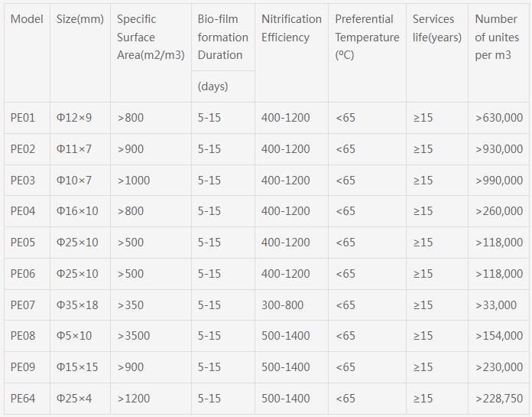This screenshot has height=417, width=532.
Task: Click the Bio-film formation Duration header
Action: pyautogui.click(x=223, y=37)
